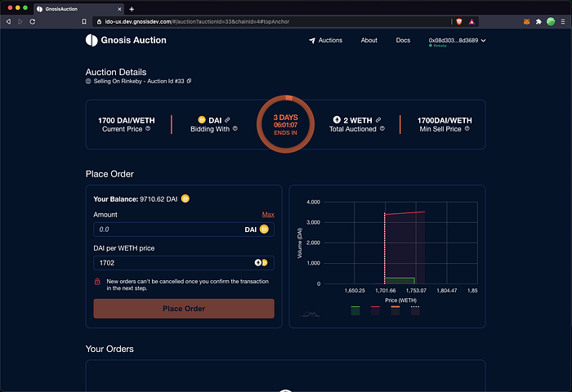The height and width of the screenshot is (392, 572).
Task: Show Bidding With help icon
Action: pos(235,128)
